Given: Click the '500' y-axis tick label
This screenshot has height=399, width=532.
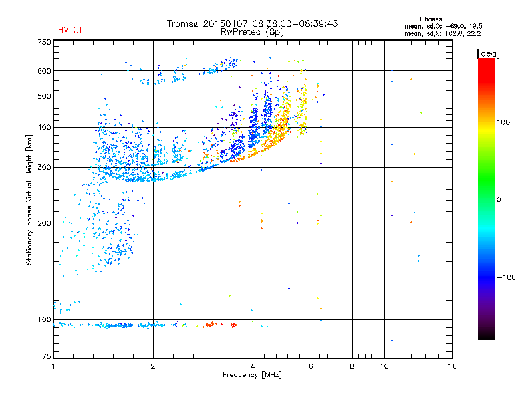Looking at the screenshot, I should click(x=44, y=96).
